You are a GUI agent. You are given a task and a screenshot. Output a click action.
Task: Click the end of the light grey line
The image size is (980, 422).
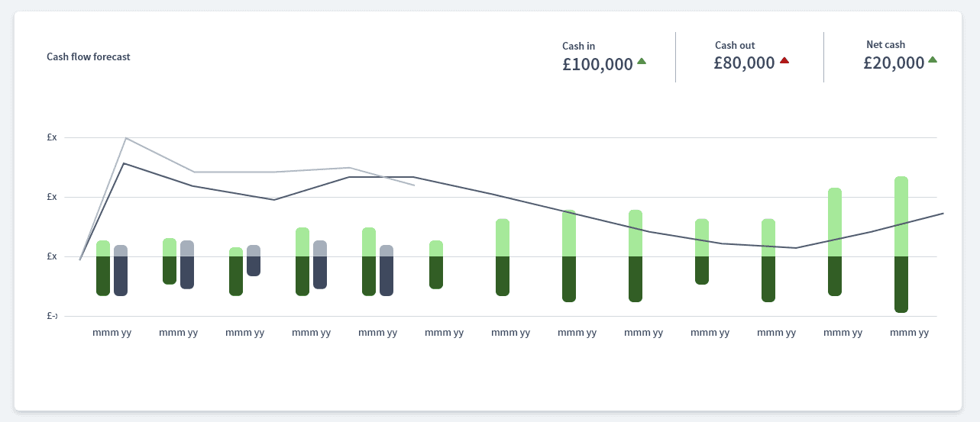click(414, 185)
